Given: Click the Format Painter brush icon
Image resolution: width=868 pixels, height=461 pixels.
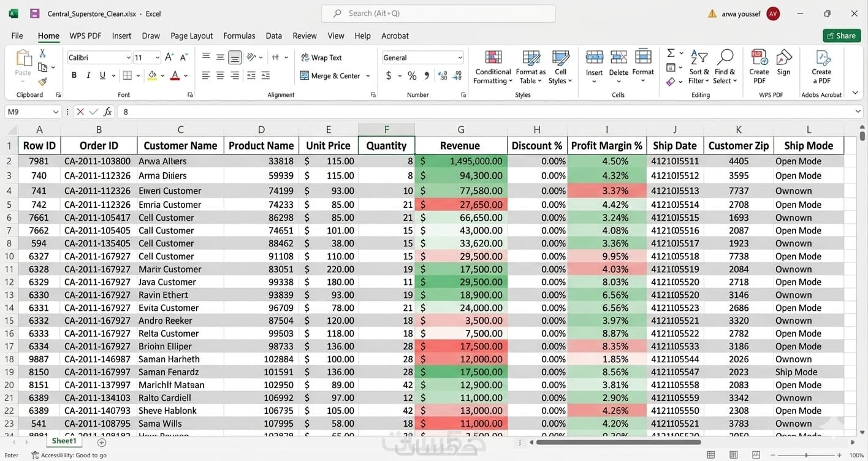Looking at the screenshot, I should coord(42,82).
